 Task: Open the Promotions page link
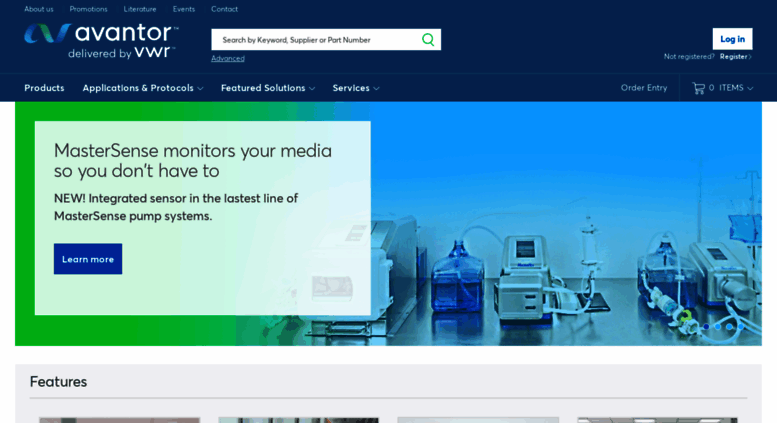[88, 9]
